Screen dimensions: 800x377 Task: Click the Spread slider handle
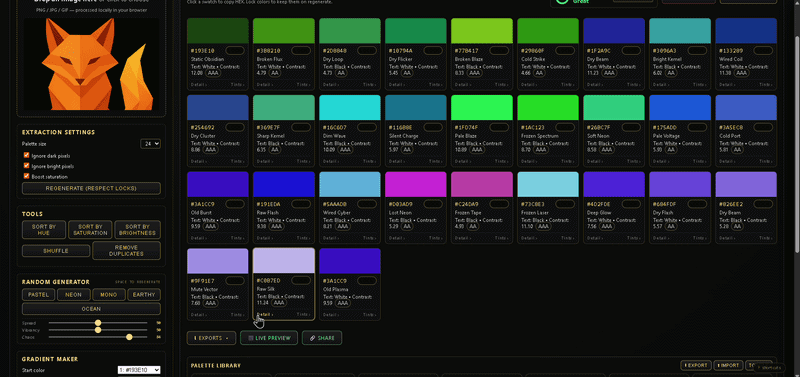coord(98,323)
